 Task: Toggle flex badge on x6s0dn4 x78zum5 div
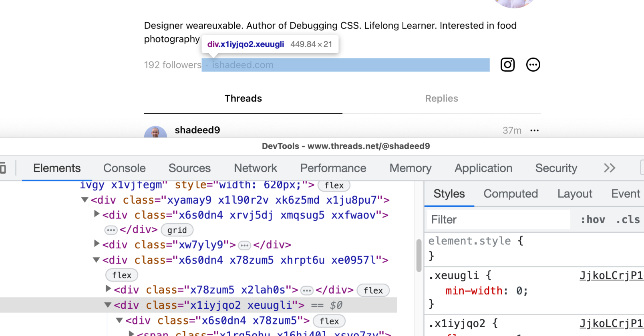click(x=329, y=321)
